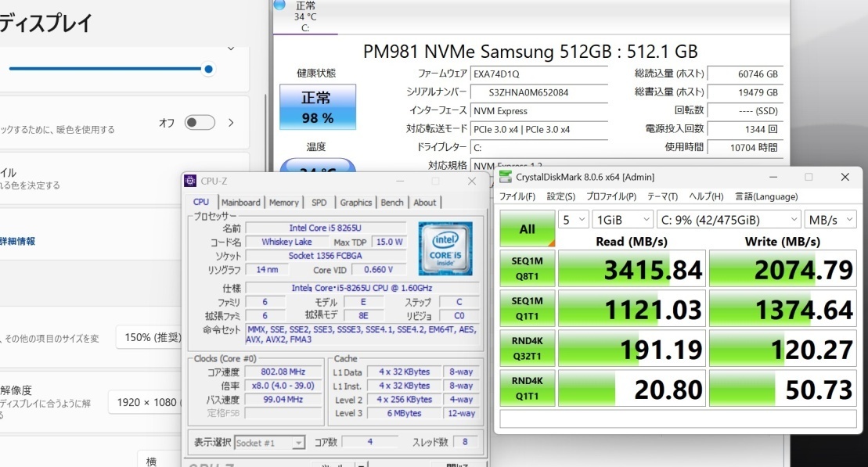Screen dimensions: 868x467
Task: Open the テーマ(T) menu
Action: 662,196
